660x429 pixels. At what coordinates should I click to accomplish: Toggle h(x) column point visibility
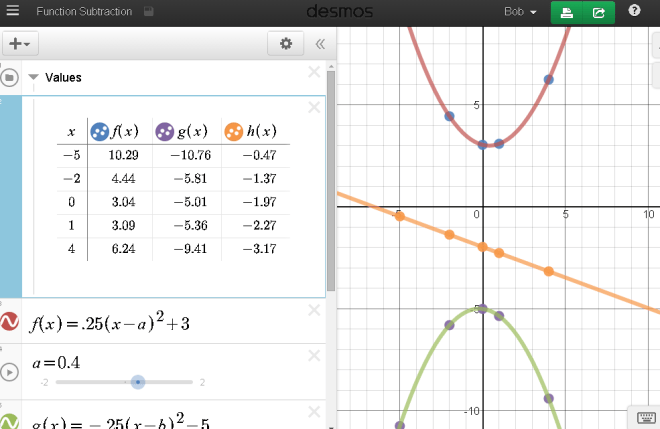point(234,131)
